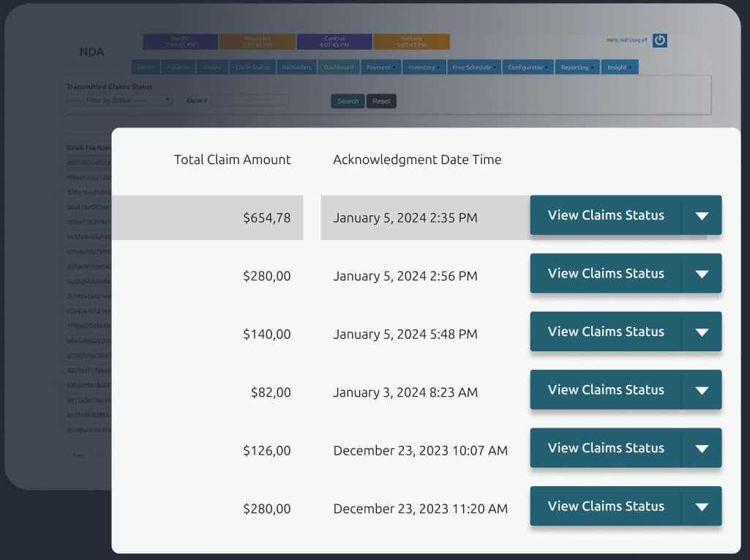This screenshot has width=750, height=560.
Task: Open dropdown arrow for $126,00 claim row
Action: pos(702,448)
